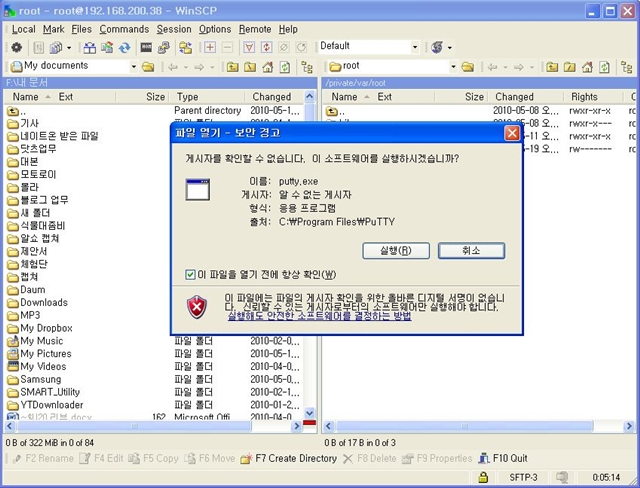Open the Files menu
Screen dimensions: 640x488
(82, 29)
